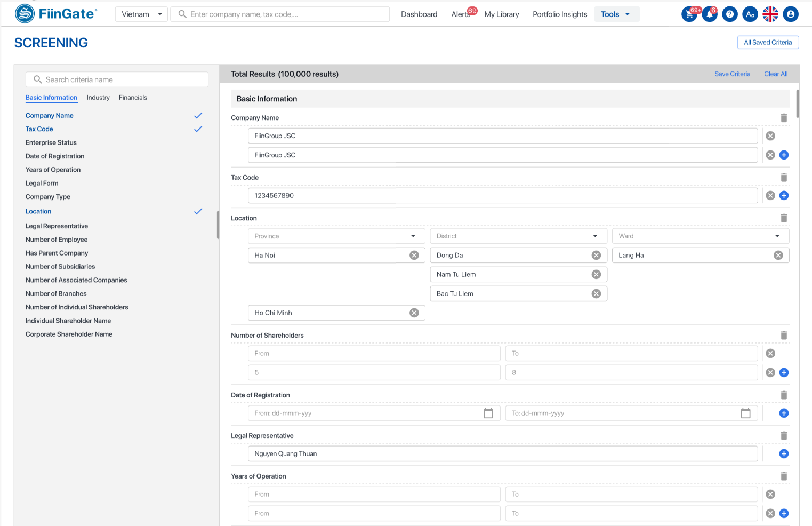The image size is (812, 526).
Task: Remove the Ha Noi province selection
Action: [x=414, y=256]
